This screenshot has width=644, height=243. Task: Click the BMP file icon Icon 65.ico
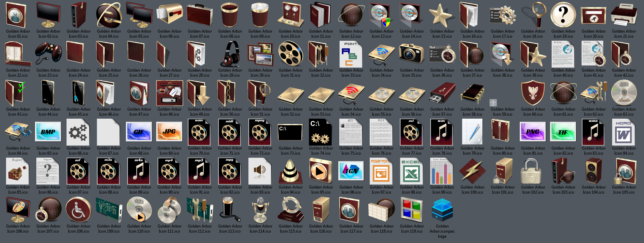pos(48,132)
